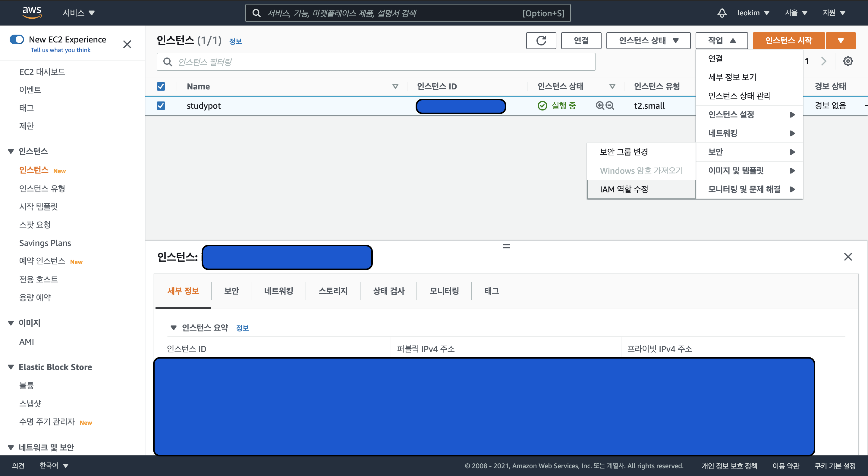Image resolution: width=868 pixels, height=476 pixels.
Task: Close the New EC2 Experience banner
Action: coord(127,45)
